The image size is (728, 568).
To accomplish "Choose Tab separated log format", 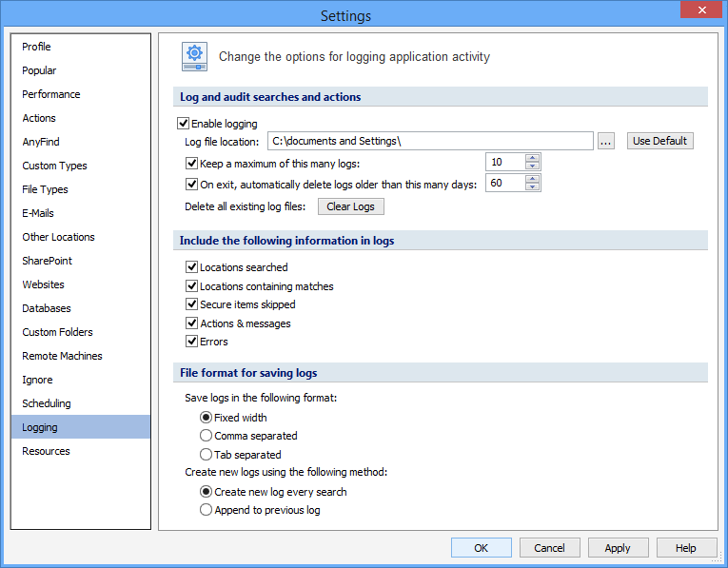I will 206,455.
